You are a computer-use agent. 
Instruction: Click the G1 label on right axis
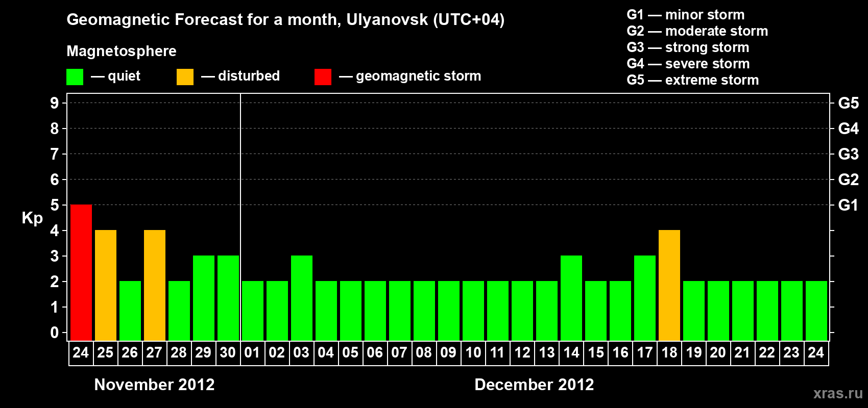click(848, 205)
